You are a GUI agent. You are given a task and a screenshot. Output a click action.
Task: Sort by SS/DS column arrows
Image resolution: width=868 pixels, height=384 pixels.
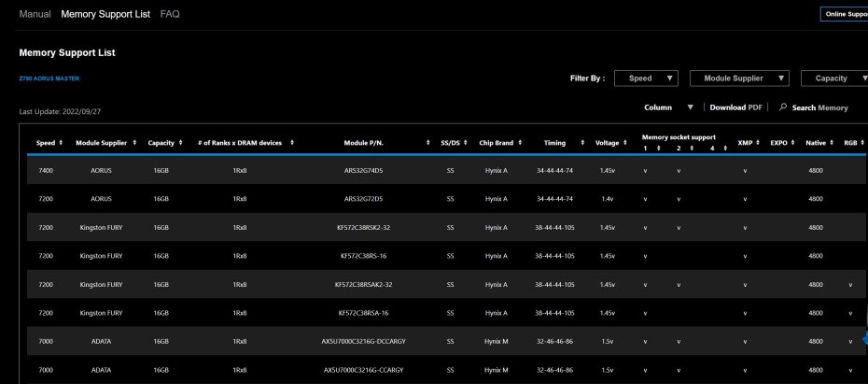[465, 143]
